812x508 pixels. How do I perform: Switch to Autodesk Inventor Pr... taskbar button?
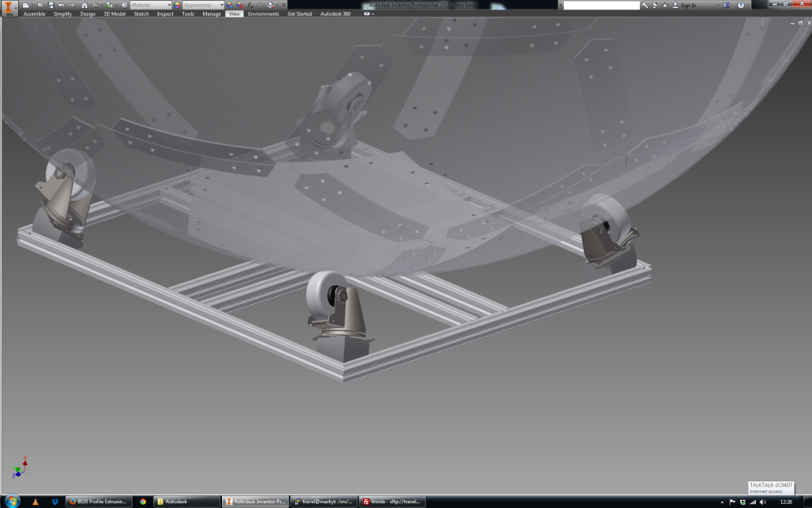255,502
